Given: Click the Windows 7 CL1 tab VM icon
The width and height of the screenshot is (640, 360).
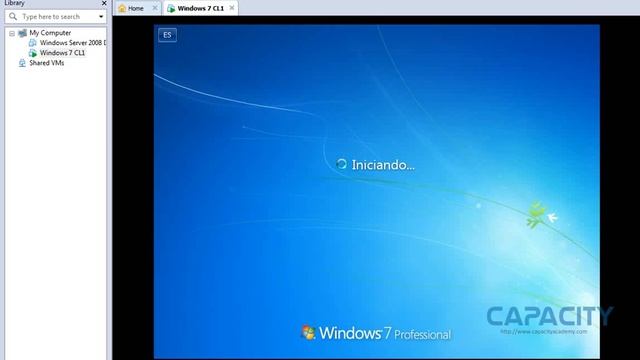Looking at the screenshot, I should pos(171,9).
